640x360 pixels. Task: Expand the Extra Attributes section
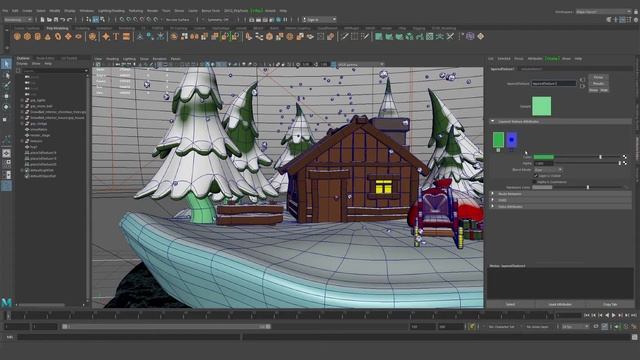point(493,207)
